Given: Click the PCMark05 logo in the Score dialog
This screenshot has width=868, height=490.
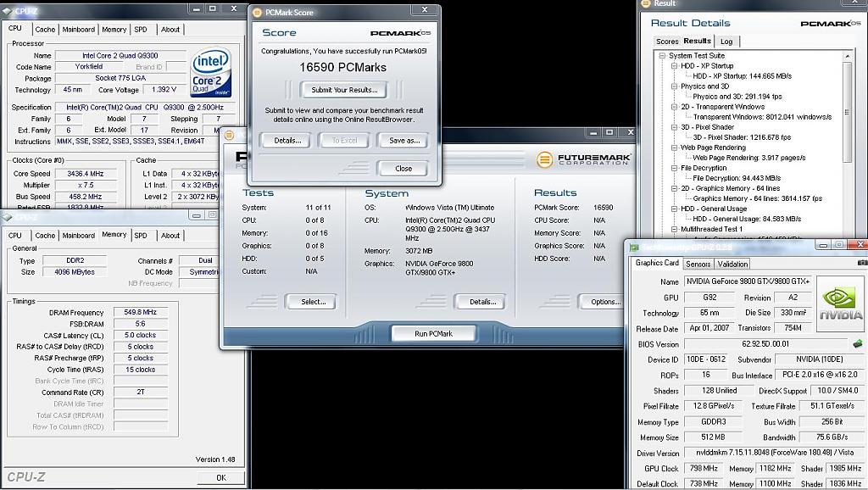Looking at the screenshot, I should 400,33.
